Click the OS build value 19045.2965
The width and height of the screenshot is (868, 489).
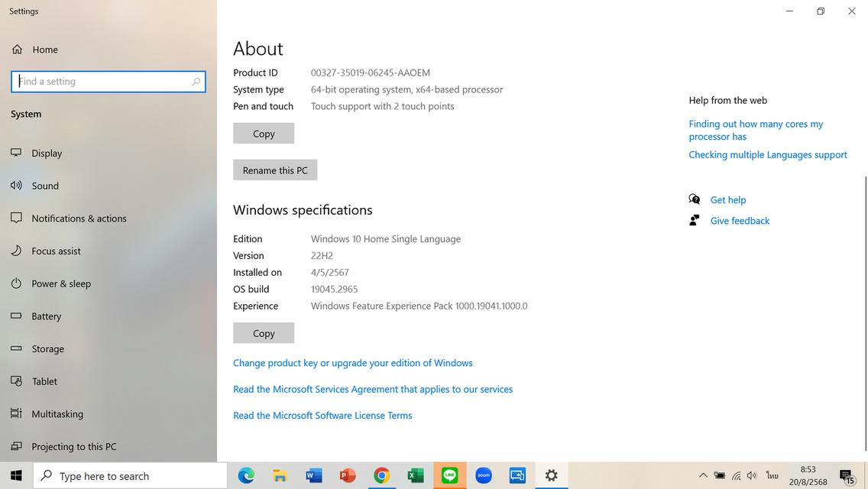335,289
